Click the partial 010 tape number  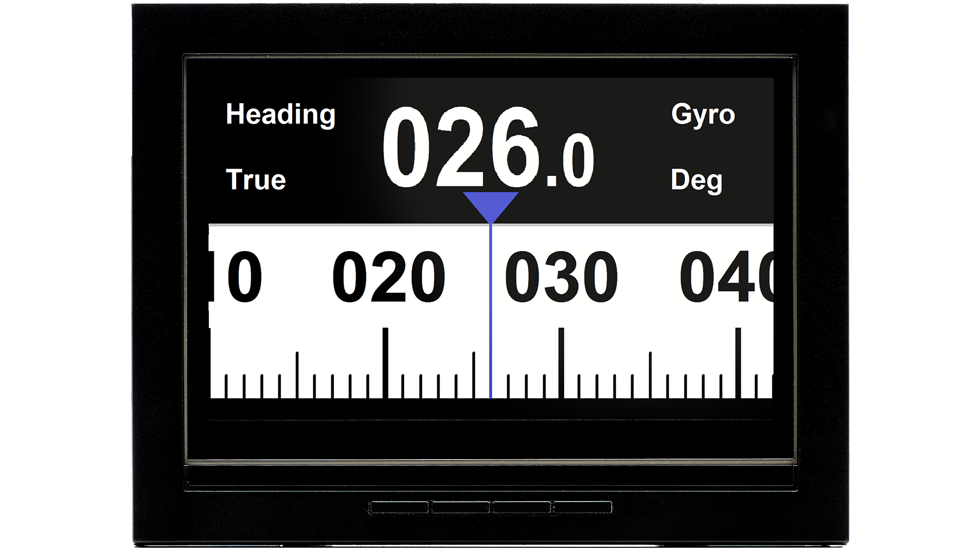(x=240, y=278)
